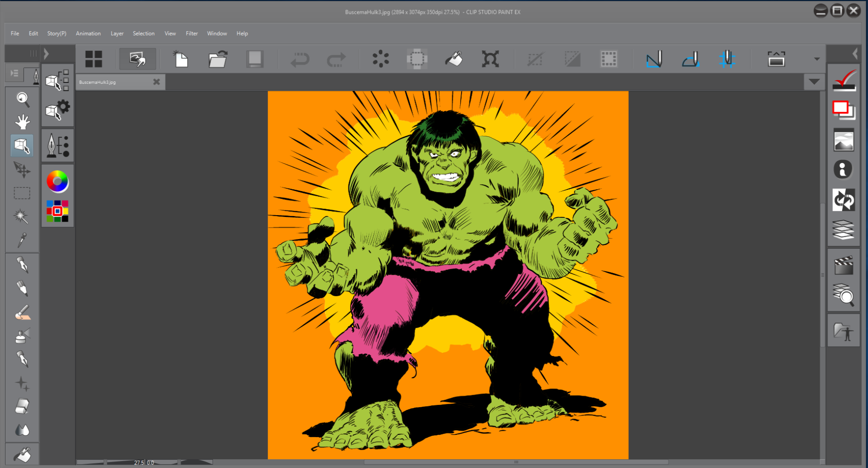This screenshot has height=468, width=868.
Task: Open the Material palette folder icon
Action: point(844,331)
